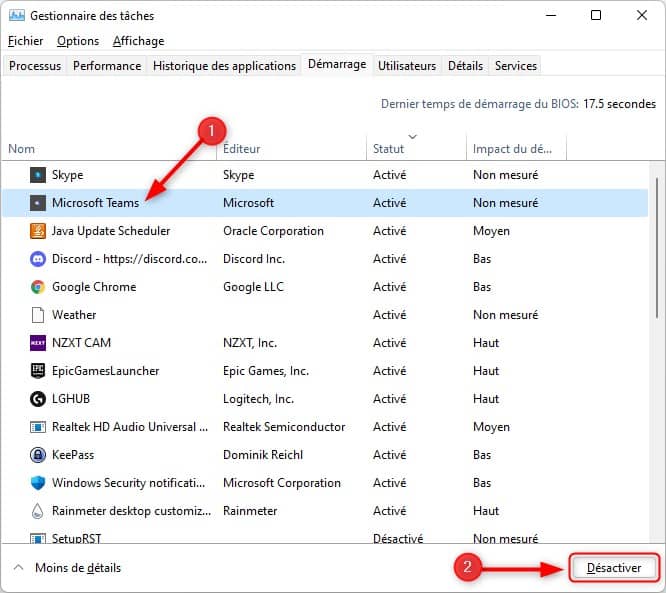Click the EpicGamesLauncher icon
The height and width of the screenshot is (593, 666).
coord(38,371)
